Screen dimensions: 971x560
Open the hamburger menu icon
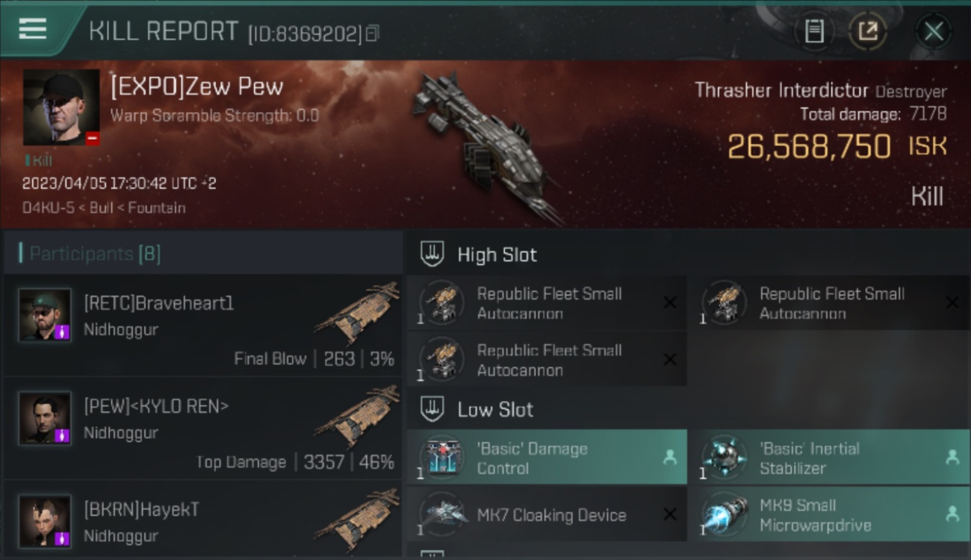click(x=32, y=29)
